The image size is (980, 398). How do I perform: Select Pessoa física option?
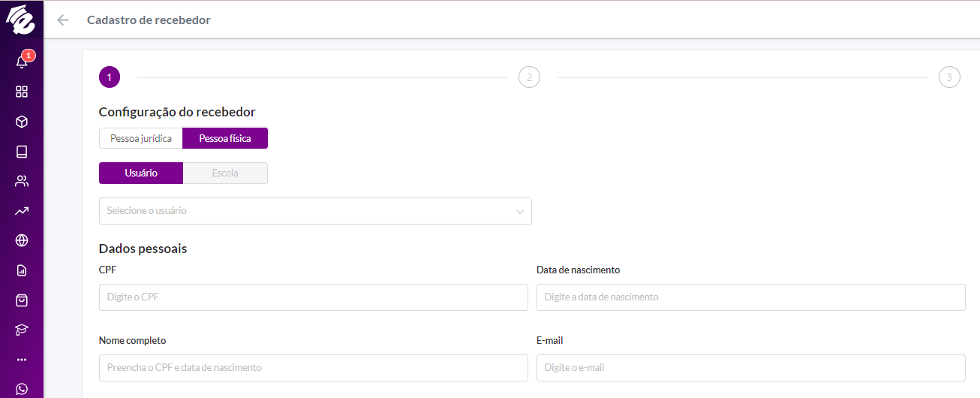tap(225, 138)
